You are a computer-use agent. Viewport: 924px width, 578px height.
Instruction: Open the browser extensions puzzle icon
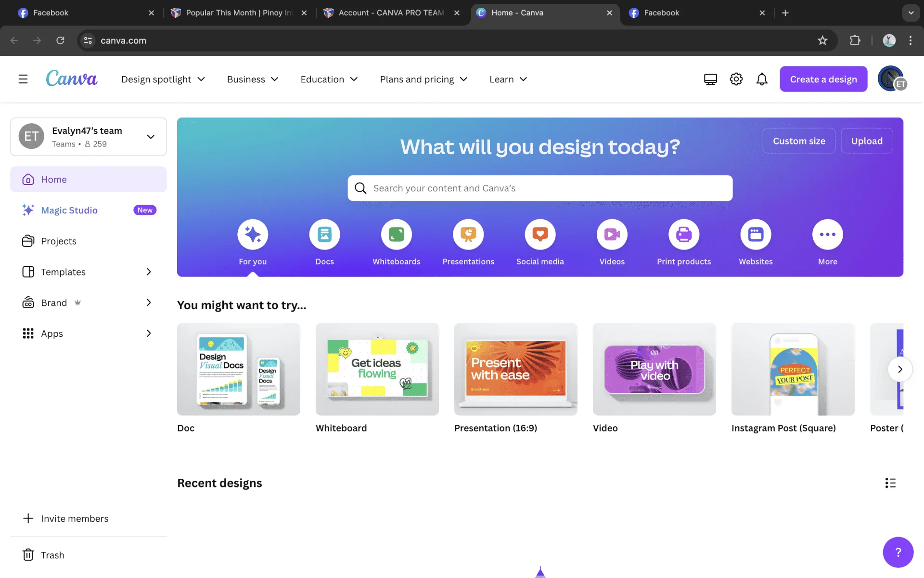855,40
